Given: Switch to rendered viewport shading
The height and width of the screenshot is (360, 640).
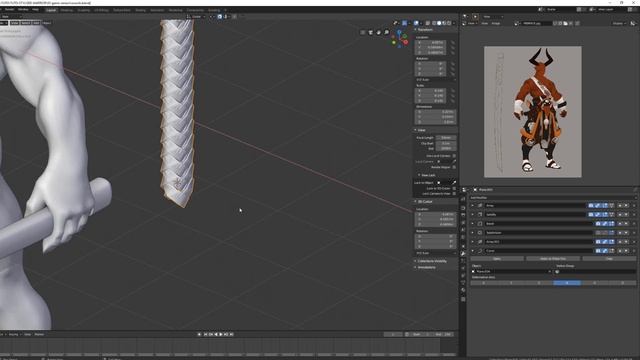Looking at the screenshot, I should pyautogui.click(x=449, y=23).
